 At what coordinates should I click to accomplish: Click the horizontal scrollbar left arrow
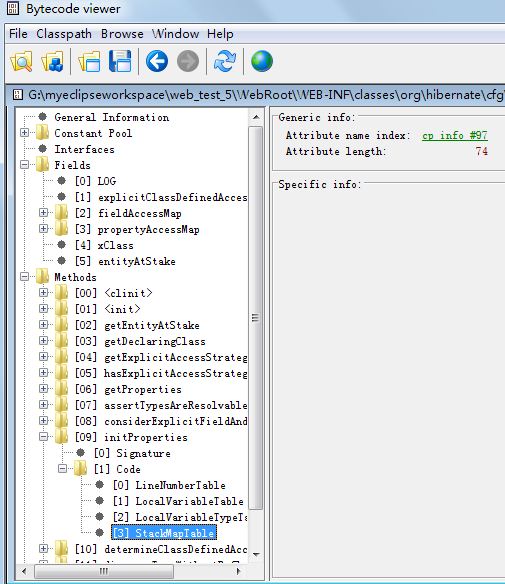24,571
